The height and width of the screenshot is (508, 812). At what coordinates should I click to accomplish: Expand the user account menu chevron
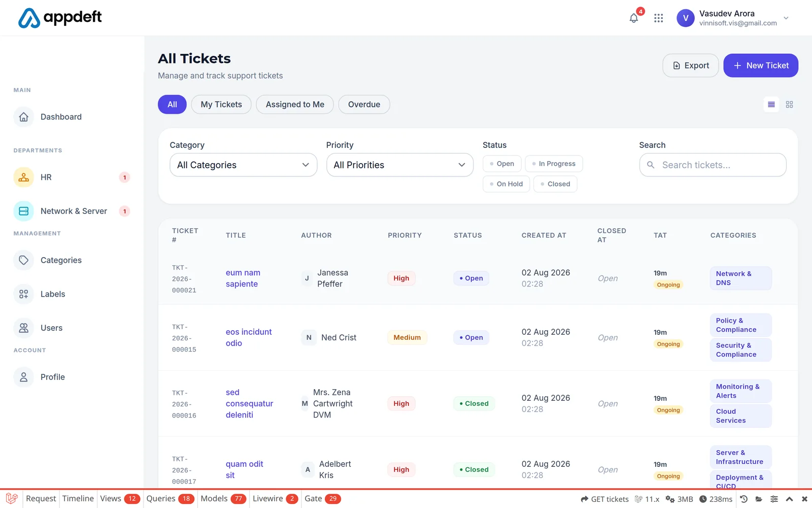pyautogui.click(x=786, y=18)
